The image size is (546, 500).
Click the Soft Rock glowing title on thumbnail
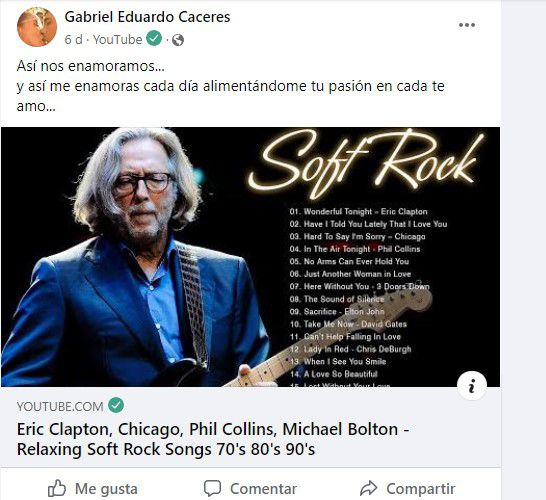366,164
